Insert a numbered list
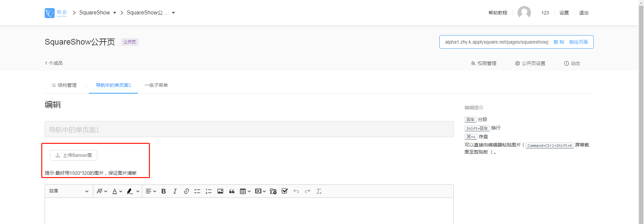This screenshot has width=644, height=224. tap(209, 191)
